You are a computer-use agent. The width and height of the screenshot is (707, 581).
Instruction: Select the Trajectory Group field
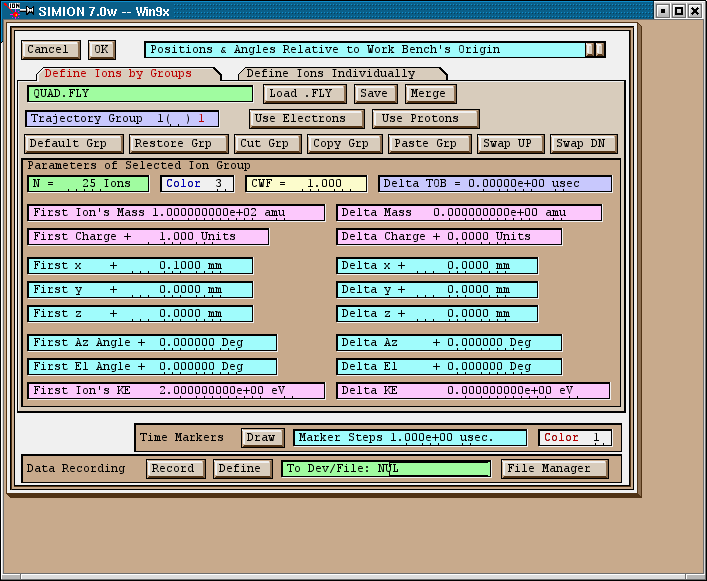pos(122,119)
